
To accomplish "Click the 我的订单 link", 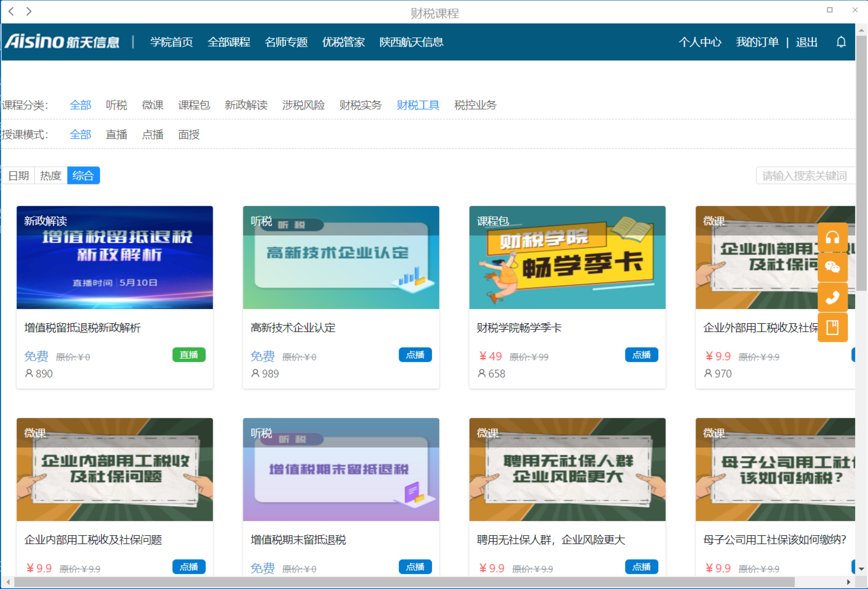I will (x=757, y=42).
